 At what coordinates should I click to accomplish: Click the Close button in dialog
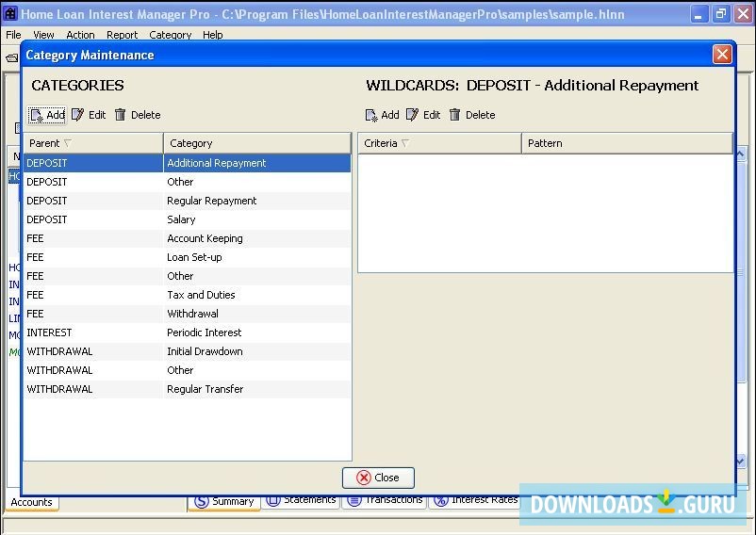coord(378,478)
